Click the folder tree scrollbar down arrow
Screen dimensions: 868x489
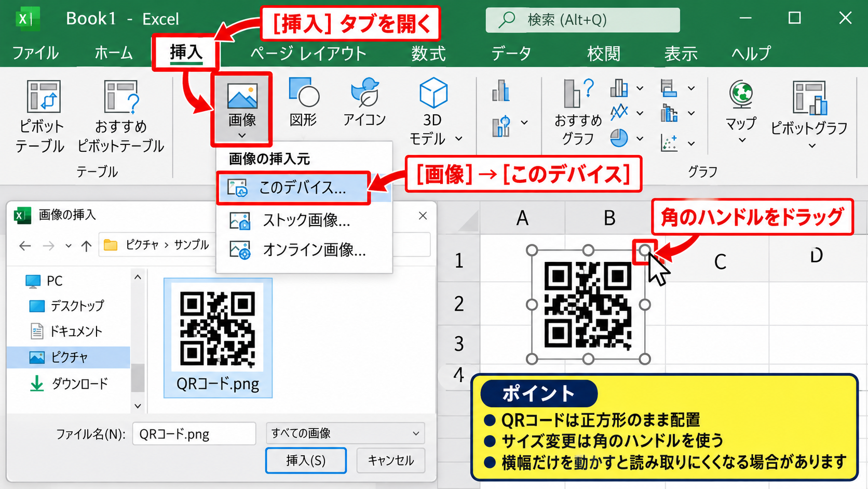138,406
